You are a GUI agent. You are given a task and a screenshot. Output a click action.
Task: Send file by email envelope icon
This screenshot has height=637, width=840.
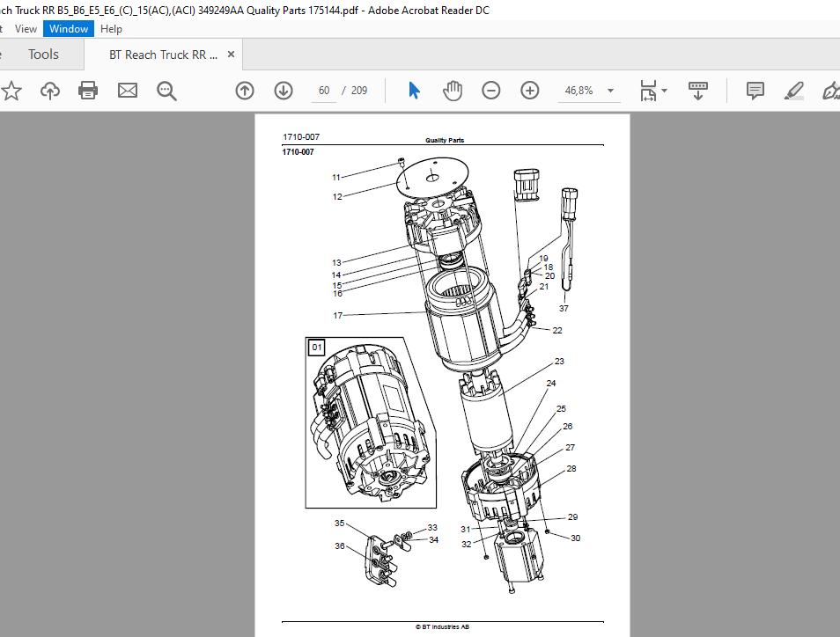coord(128,91)
